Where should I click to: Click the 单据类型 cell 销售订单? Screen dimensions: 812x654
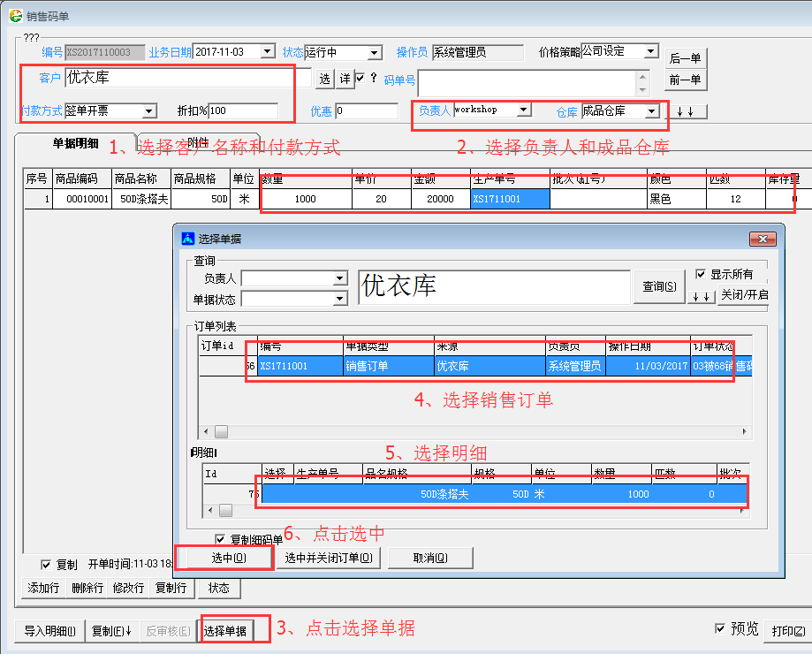pyautogui.click(x=389, y=366)
